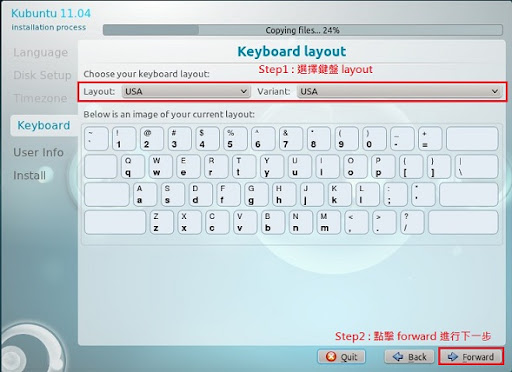Select the Keyboard step in sidebar

click(44, 125)
